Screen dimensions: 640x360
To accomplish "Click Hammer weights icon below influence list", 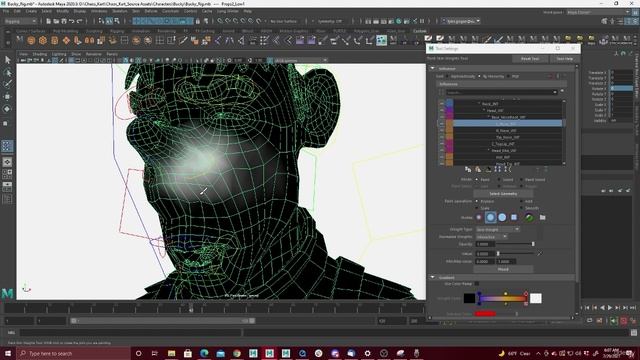I will pos(488,169).
